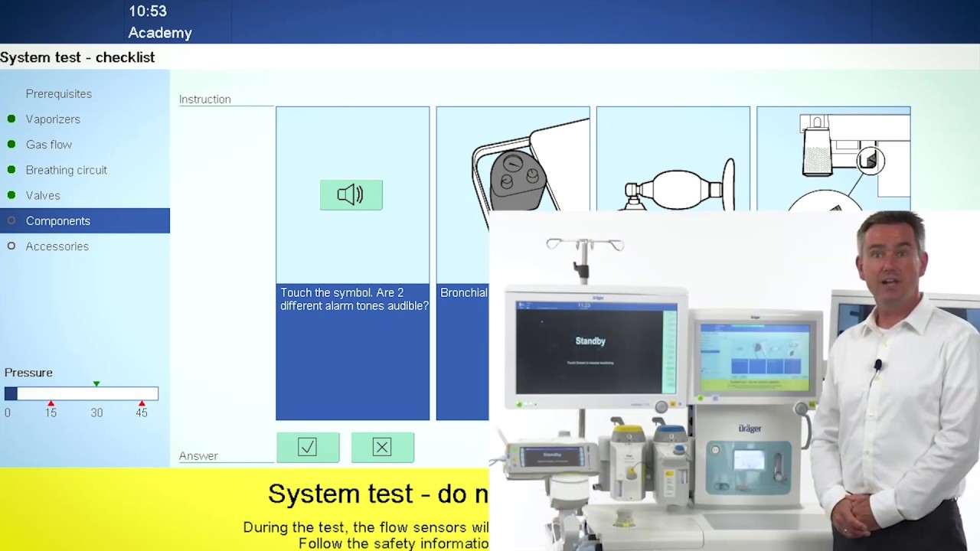Touch the speaker alarm tone symbol
This screenshot has width=980, height=551.
351,194
